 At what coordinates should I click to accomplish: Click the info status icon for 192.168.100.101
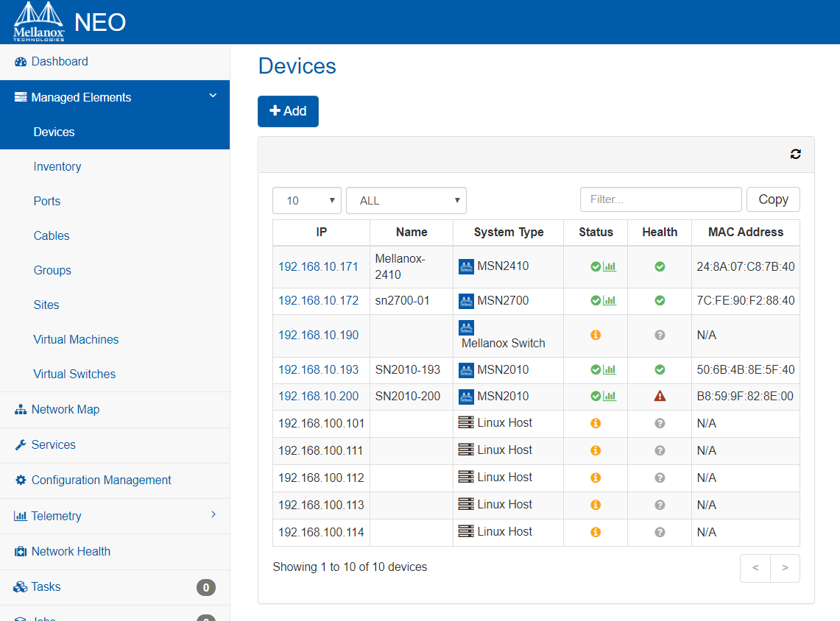[x=596, y=424]
